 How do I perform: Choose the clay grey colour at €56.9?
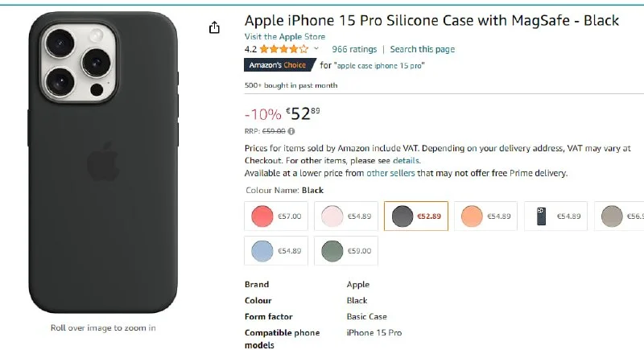pos(620,216)
